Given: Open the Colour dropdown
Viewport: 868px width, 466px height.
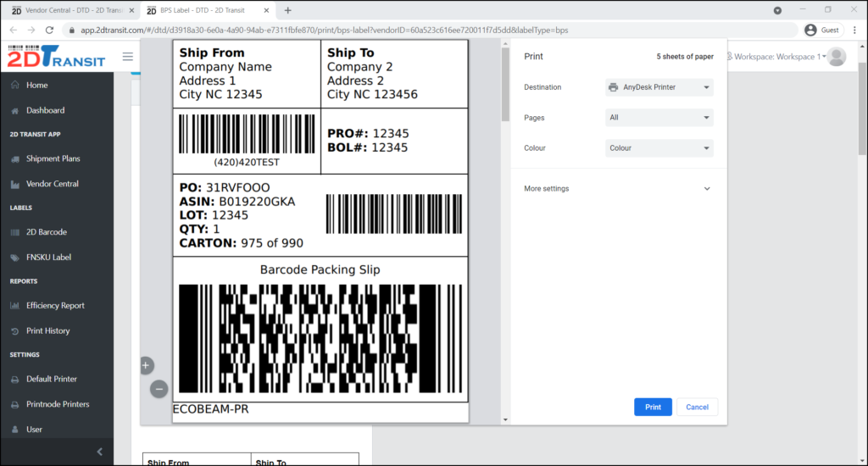Looking at the screenshot, I should point(659,148).
